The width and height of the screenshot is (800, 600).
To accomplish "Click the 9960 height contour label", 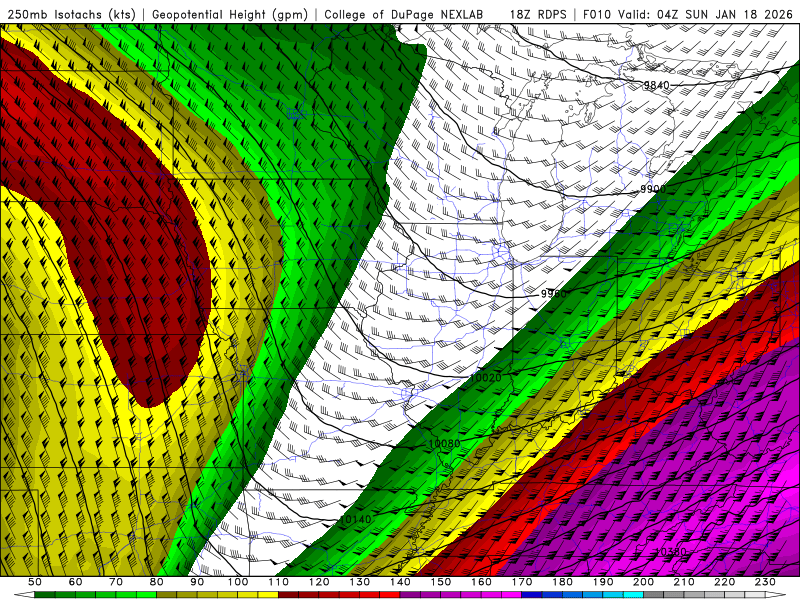I will click(554, 294).
